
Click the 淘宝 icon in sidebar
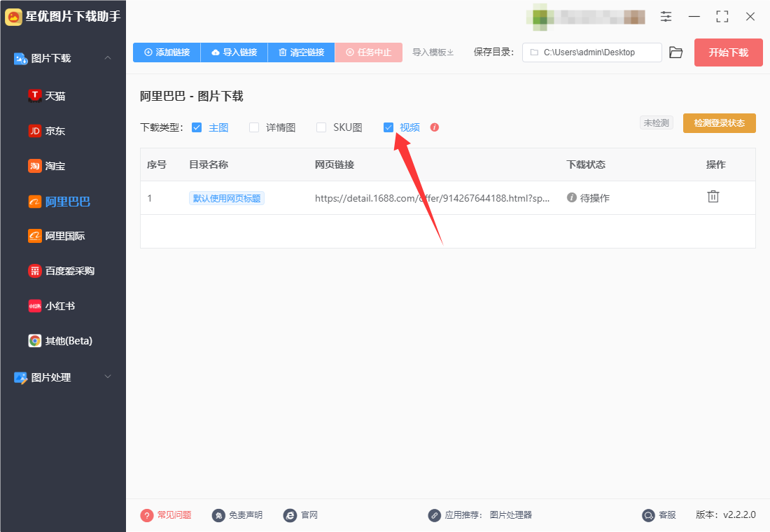pos(35,166)
